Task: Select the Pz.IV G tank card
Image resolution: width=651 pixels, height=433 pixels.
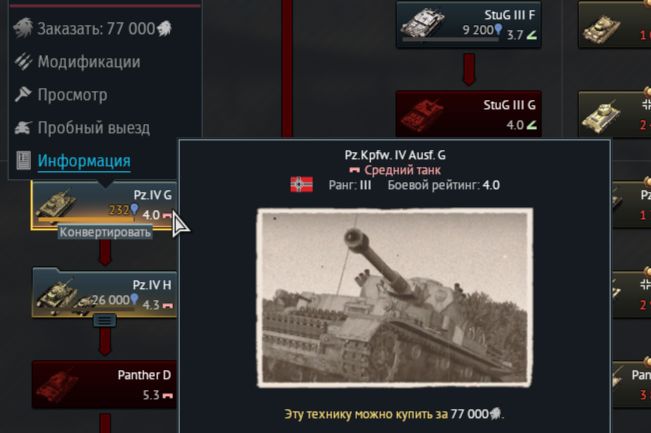Action: pos(104,205)
